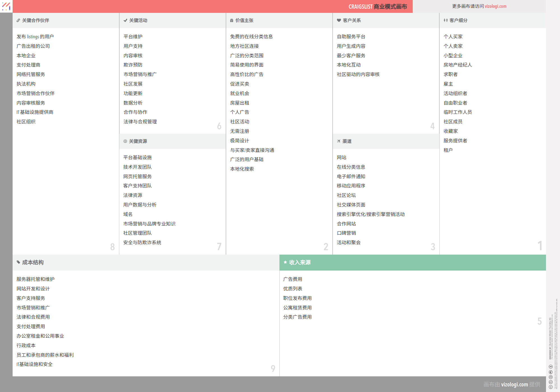Click the 搜索引擎优化/搜索引擎营销活动 channel item
560x392 pixels.
pyautogui.click(x=370, y=214)
